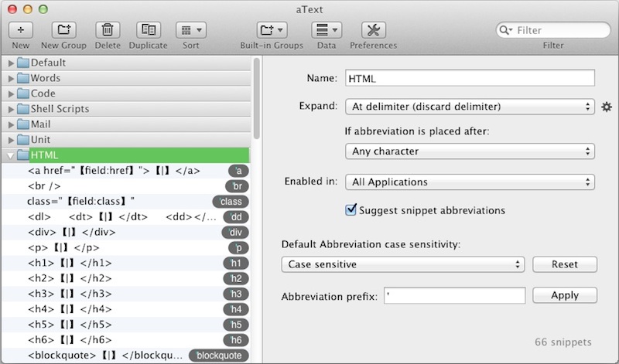
Task: Open Preferences from the toolbar
Action: 373,31
